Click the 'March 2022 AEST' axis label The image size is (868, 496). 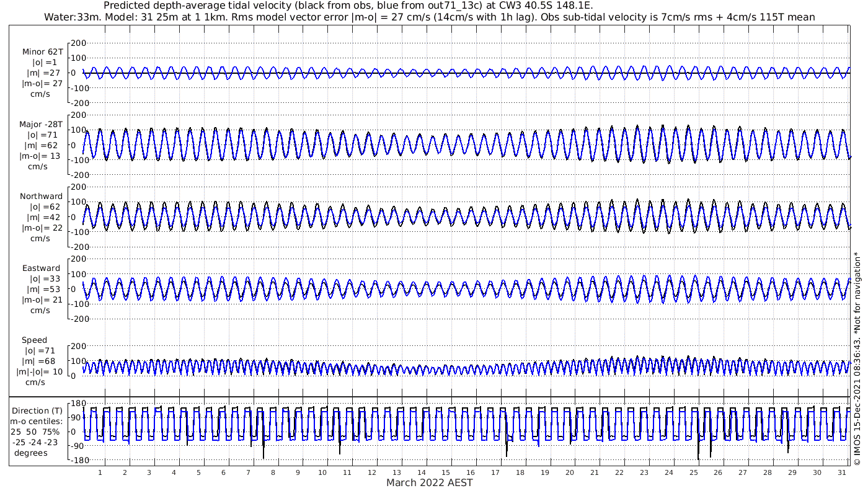[430, 482]
